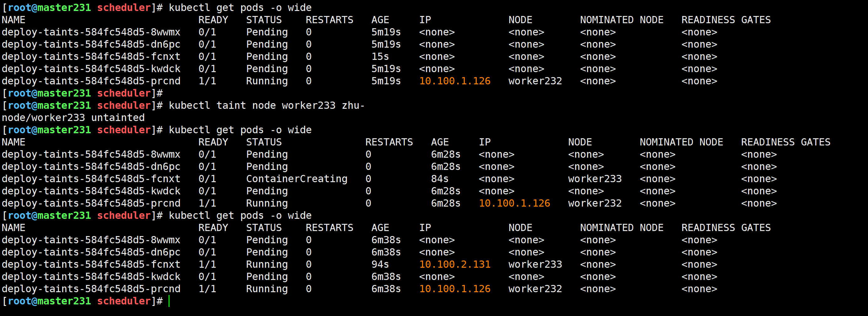Screen dimensions: 868x316
Task: Click IP 10.100.1.126 in the 6m38s row
Action: (x=455, y=289)
